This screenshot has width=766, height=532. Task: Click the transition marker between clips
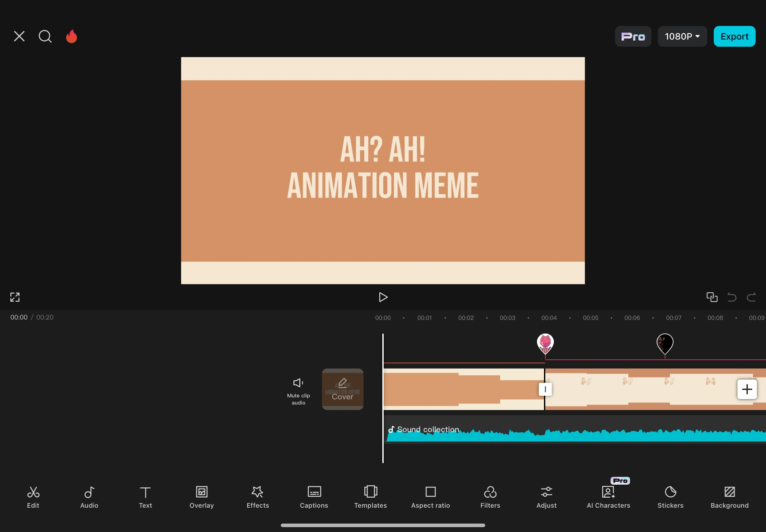tap(545, 389)
